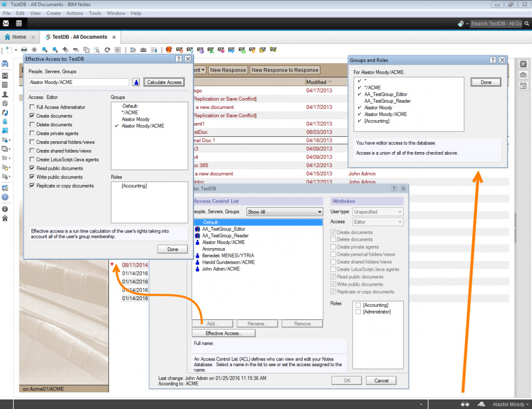Toggle Read public documents in Effective Access
The width and height of the screenshot is (532, 409).
(x=32, y=168)
